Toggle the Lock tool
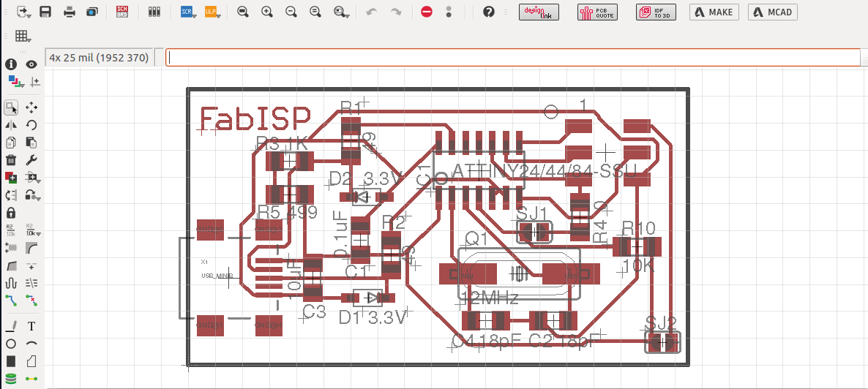 (10, 213)
